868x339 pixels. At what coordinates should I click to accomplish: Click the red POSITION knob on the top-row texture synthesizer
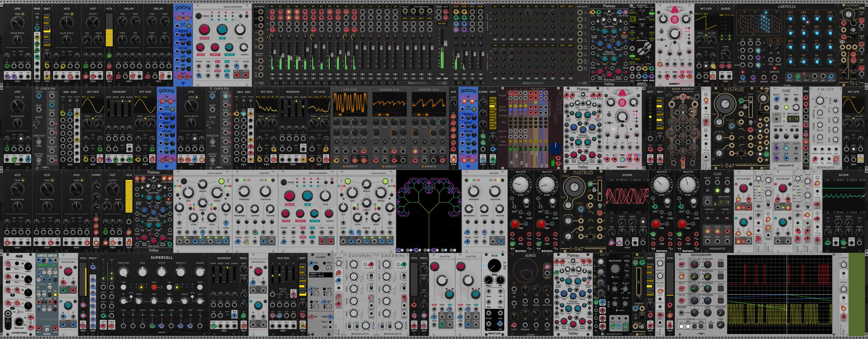pyautogui.click(x=204, y=29)
